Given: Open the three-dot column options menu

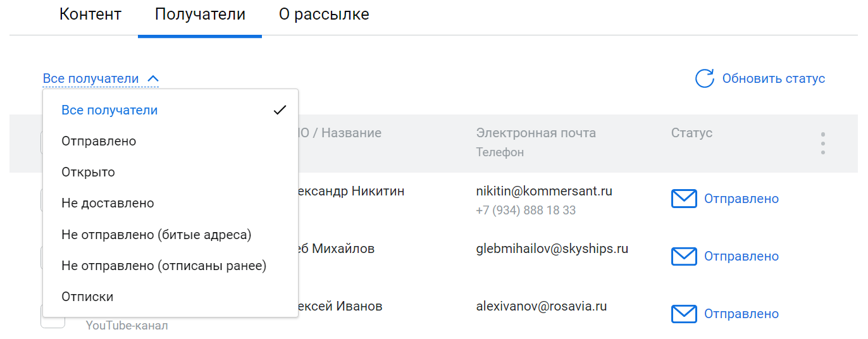Looking at the screenshot, I should click(x=822, y=143).
